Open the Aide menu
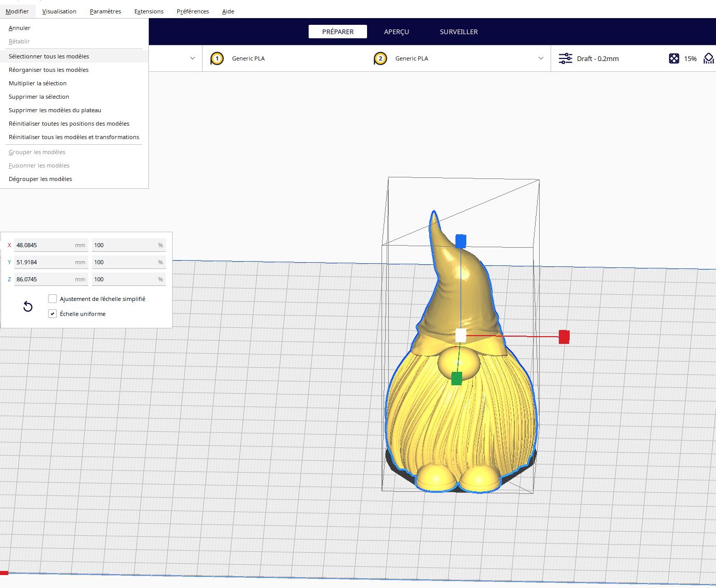This screenshot has height=588, width=716. click(228, 11)
